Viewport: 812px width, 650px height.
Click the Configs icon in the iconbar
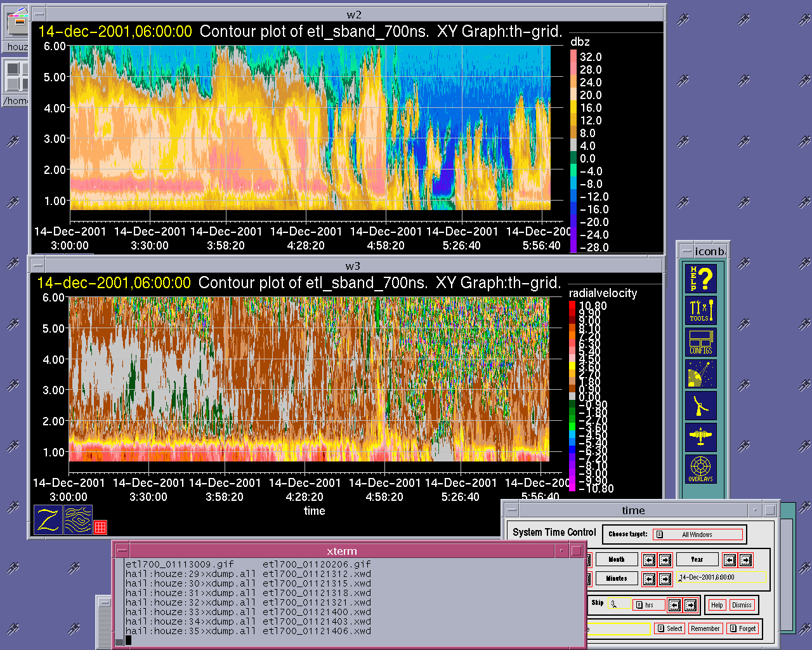coord(701,342)
